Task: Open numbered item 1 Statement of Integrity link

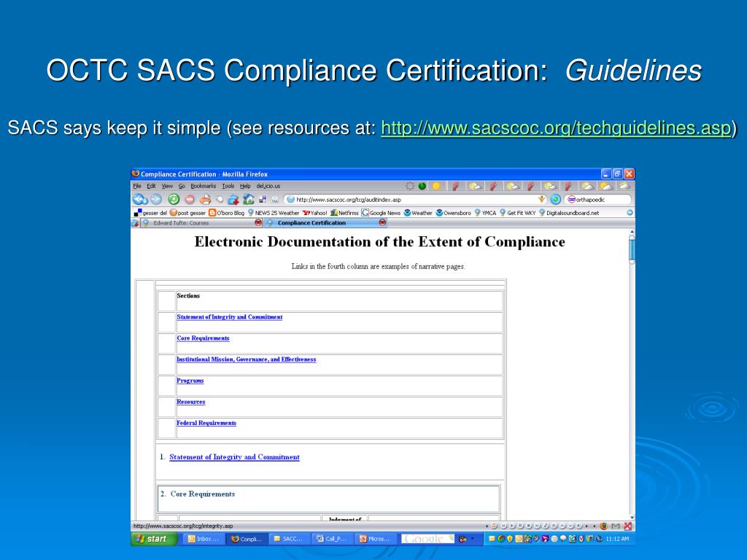Action: 234,457
